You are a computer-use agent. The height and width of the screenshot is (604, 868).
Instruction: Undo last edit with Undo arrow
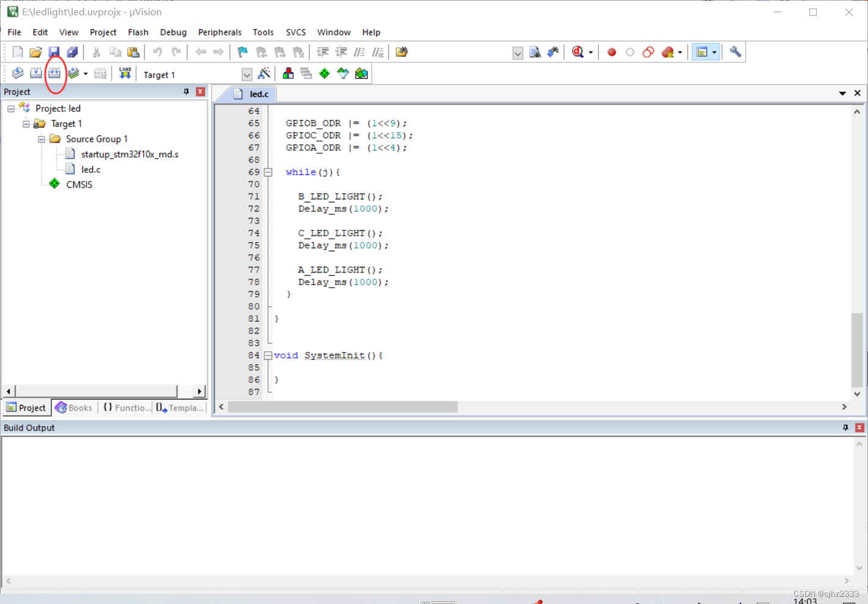(157, 53)
